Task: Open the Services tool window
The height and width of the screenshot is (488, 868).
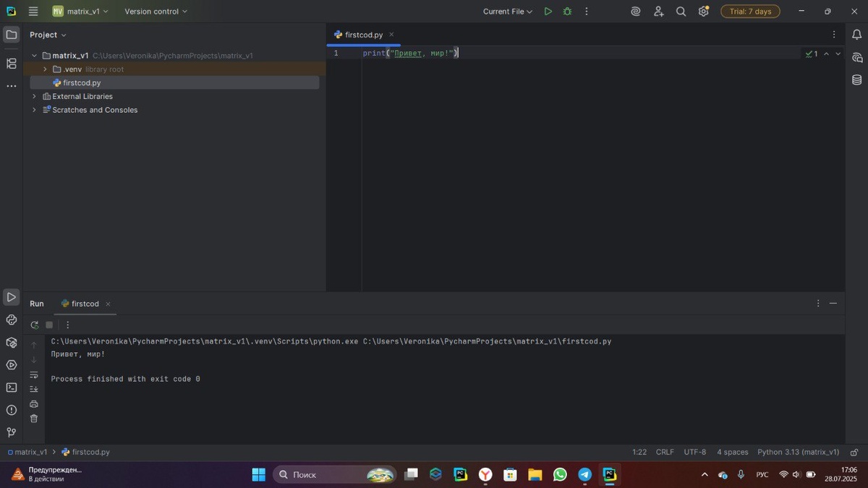Action: pos(12,365)
